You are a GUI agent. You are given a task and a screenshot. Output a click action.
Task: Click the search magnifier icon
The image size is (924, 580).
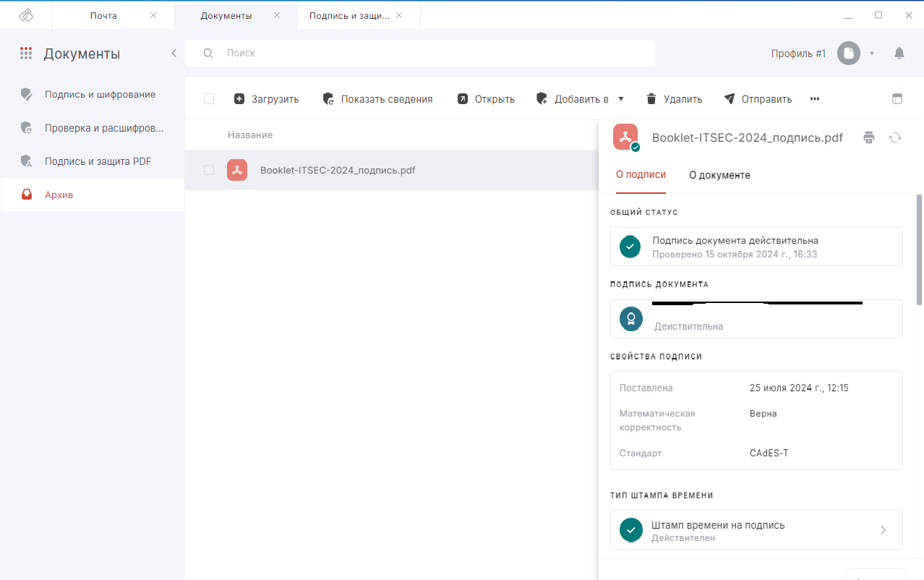(x=208, y=54)
